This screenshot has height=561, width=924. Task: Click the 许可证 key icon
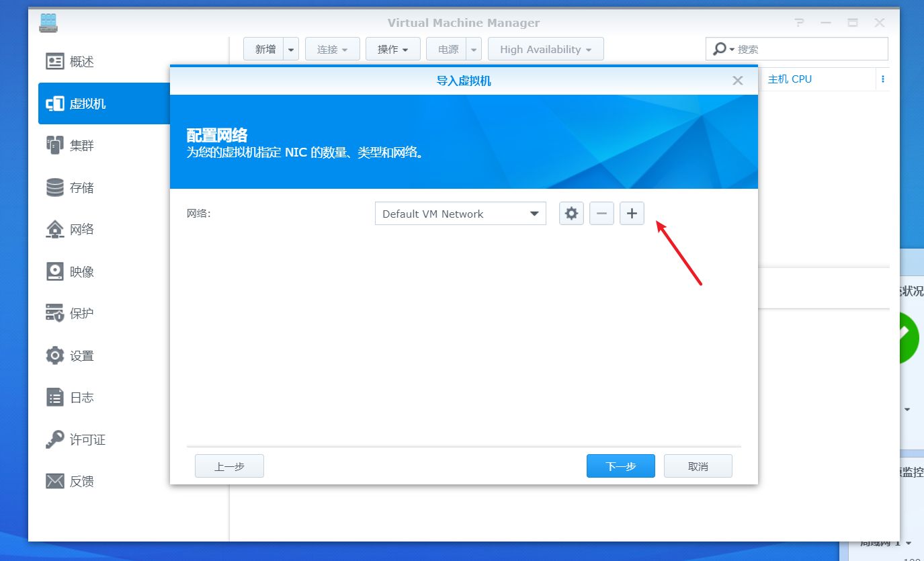(x=54, y=439)
